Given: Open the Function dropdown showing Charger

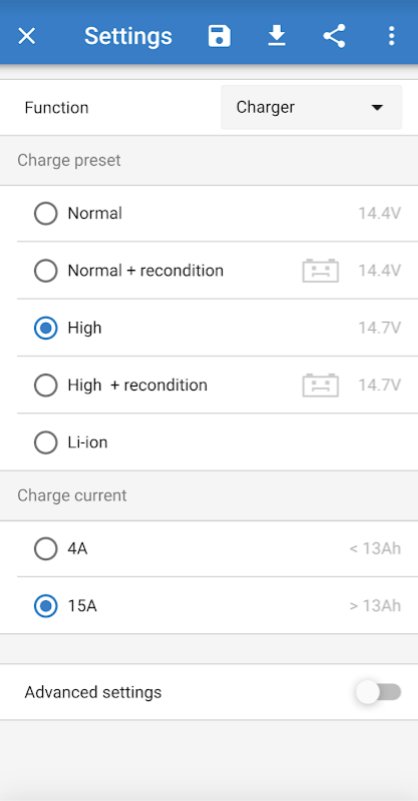Looking at the screenshot, I should point(311,107).
